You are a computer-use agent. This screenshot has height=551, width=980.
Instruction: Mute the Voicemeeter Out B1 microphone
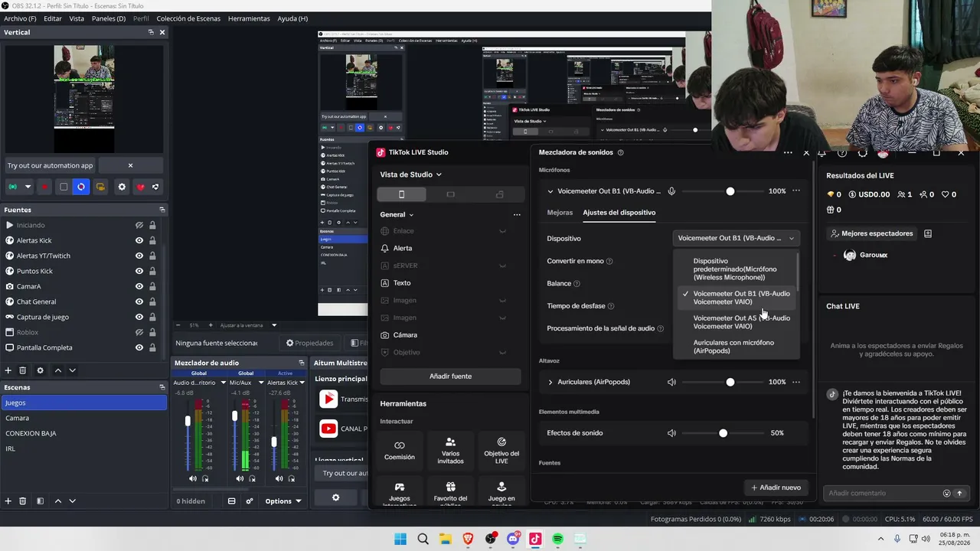[x=671, y=191]
